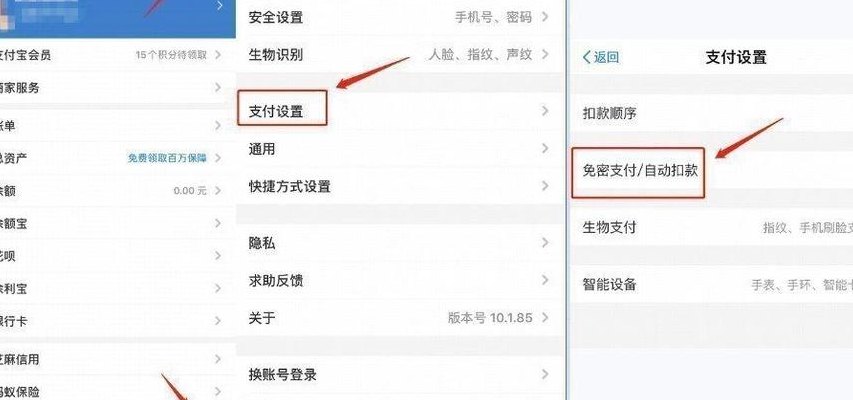Viewport: 853px width, 400px height.
Task: Open 芝麻信用 entry
Action: click(x=118, y=359)
